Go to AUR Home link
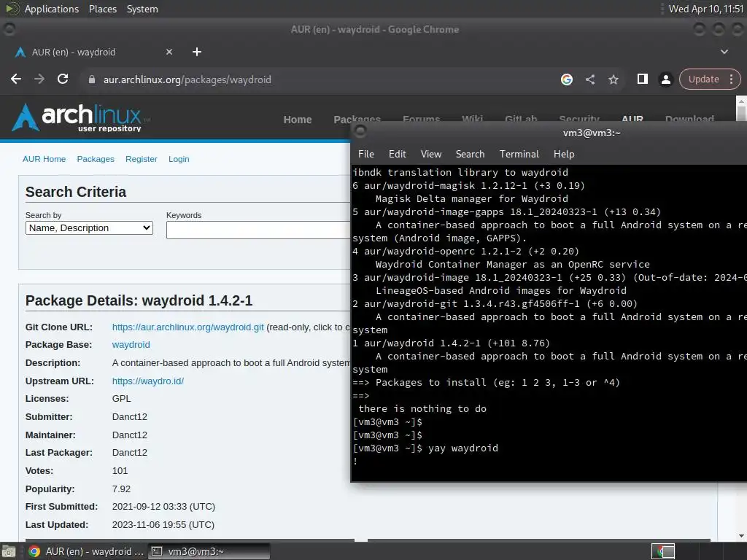The width and height of the screenshot is (747, 560). pyautogui.click(x=44, y=159)
